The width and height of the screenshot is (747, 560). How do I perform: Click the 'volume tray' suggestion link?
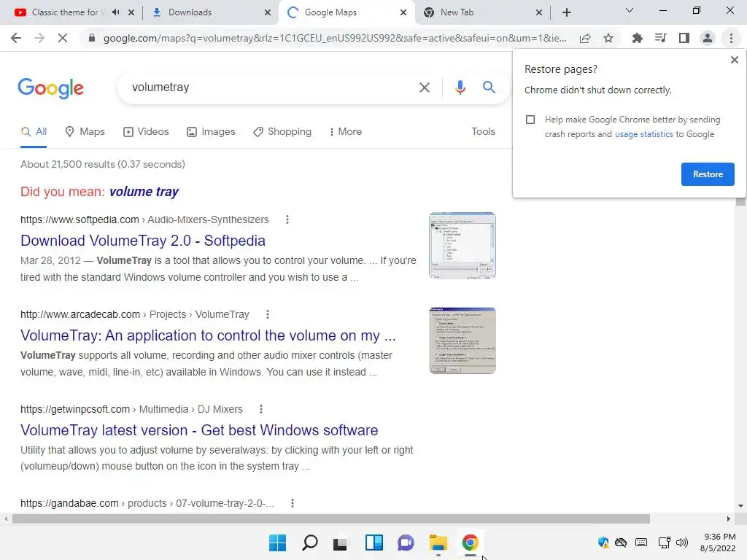tap(144, 192)
